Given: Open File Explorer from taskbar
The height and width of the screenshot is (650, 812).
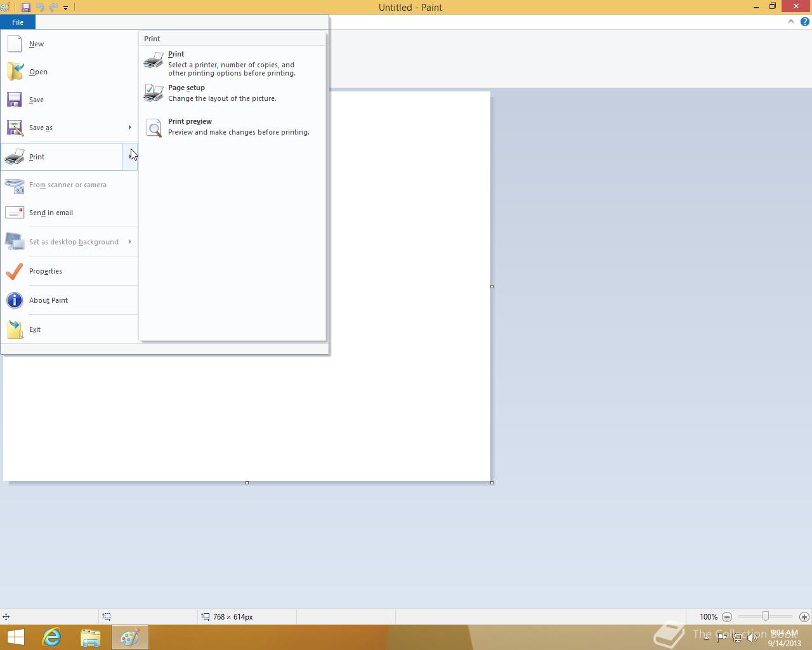Looking at the screenshot, I should 91,637.
